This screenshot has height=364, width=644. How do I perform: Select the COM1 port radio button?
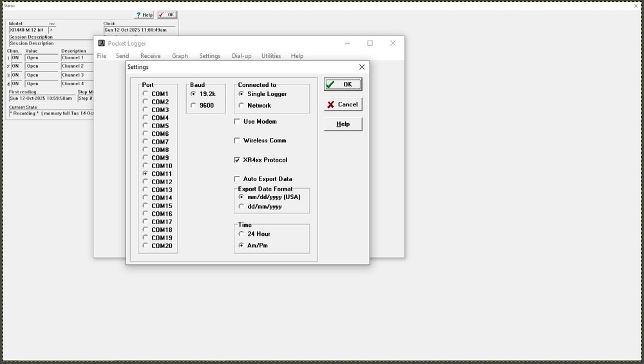coord(146,94)
